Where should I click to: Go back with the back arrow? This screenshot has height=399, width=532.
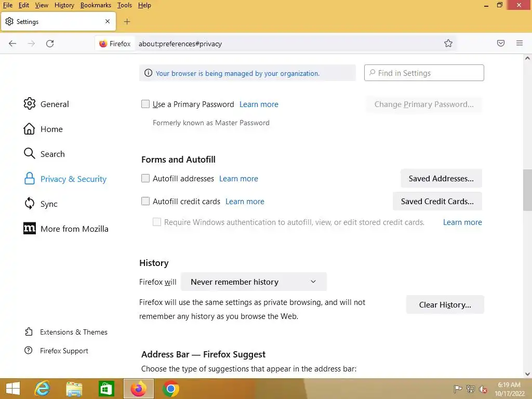(x=12, y=44)
